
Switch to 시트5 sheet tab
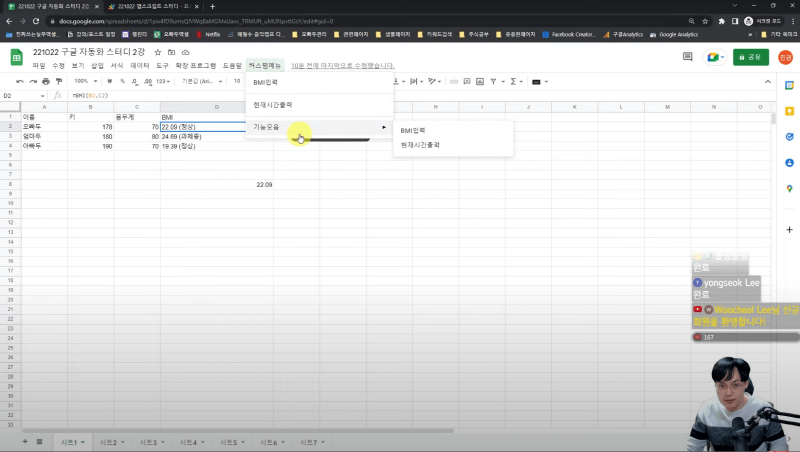pyautogui.click(x=229, y=442)
